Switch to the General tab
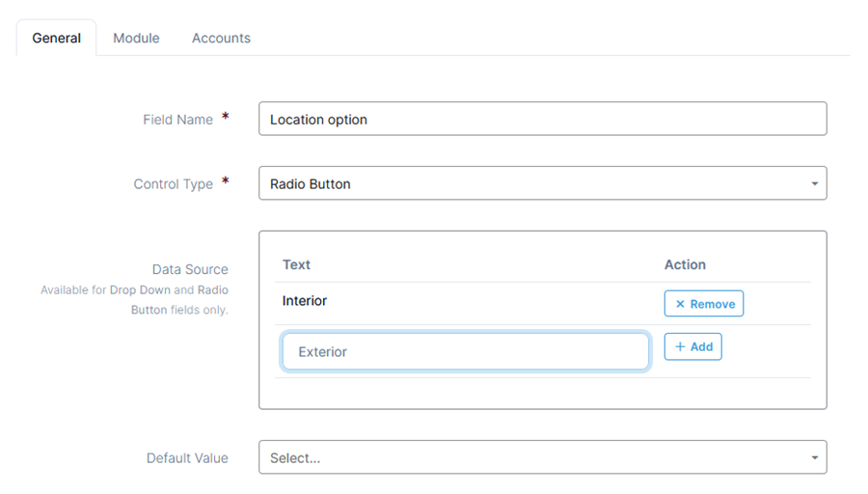The image size is (868, 494). pos(57,38)
